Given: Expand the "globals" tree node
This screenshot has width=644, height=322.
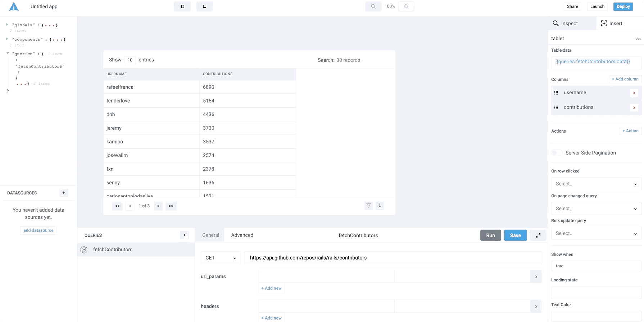Looking at the screenshot, I should (x=7, y=24).
